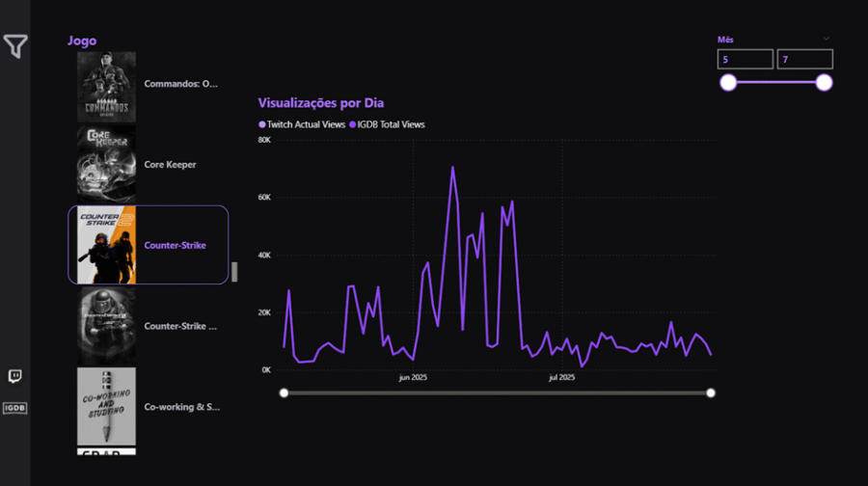Select the Commandos game name text
This screenshot has width=868, height=486.
181,84
